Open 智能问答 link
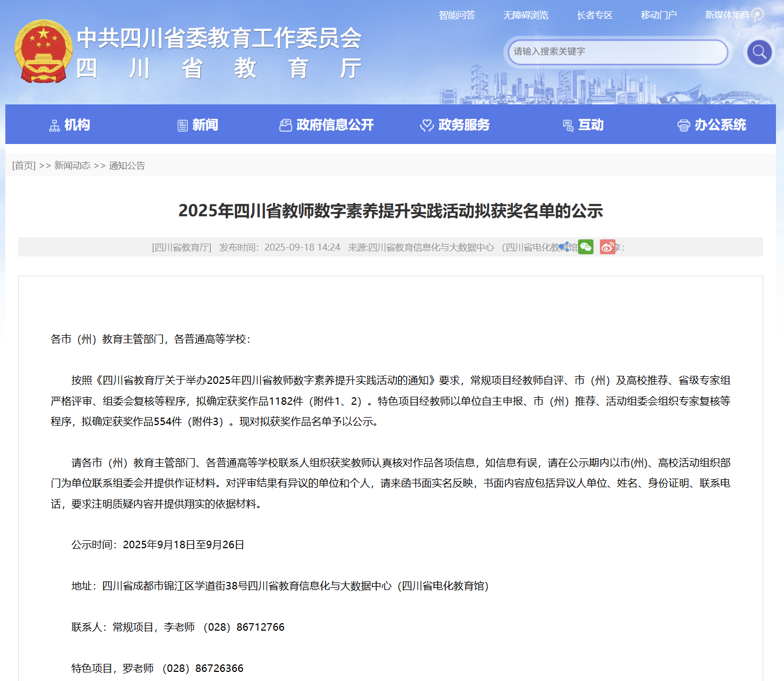Image resolution: width=784 pixels, height=681 pixels. click(456, 15)
